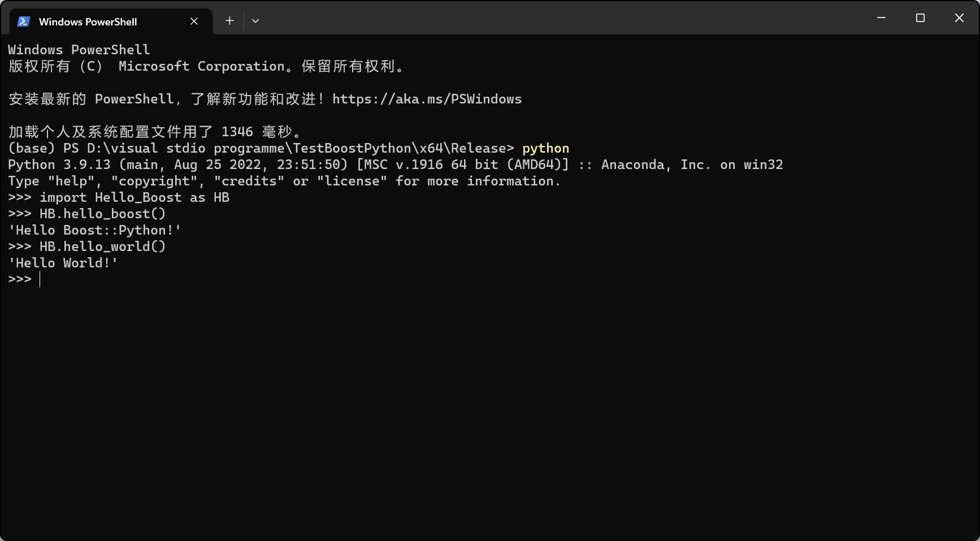980x541 pixels.
Task: Open a new terminal tab
Action: click(229, 21)
